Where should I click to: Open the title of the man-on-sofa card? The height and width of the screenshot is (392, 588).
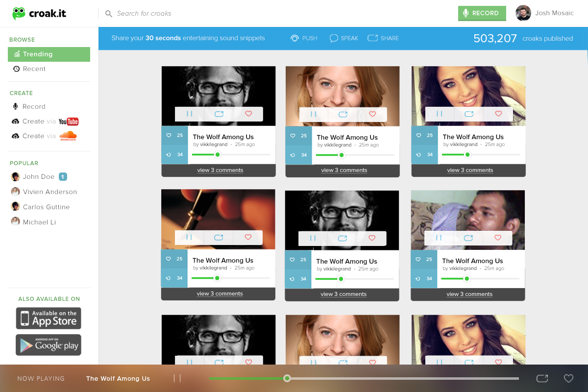473,261
